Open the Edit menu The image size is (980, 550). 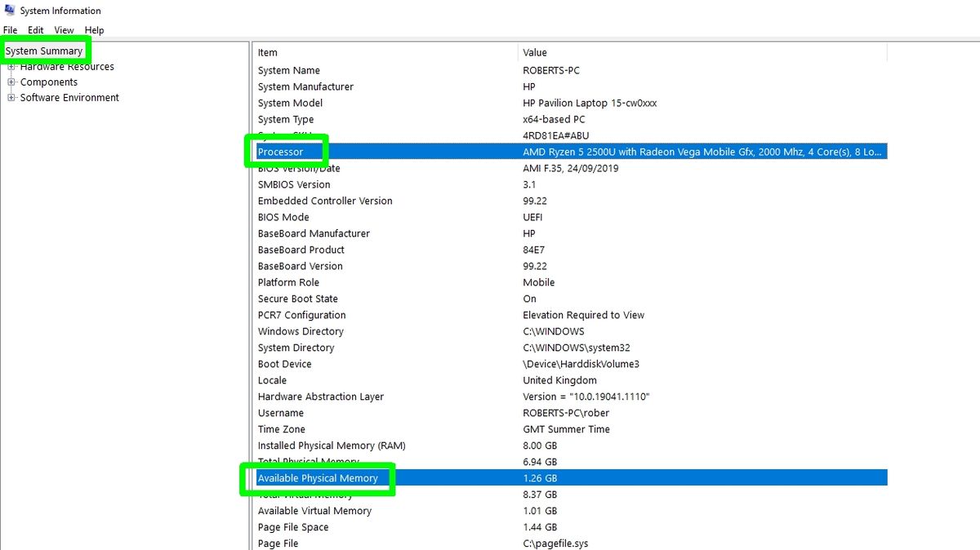point(35,29)
